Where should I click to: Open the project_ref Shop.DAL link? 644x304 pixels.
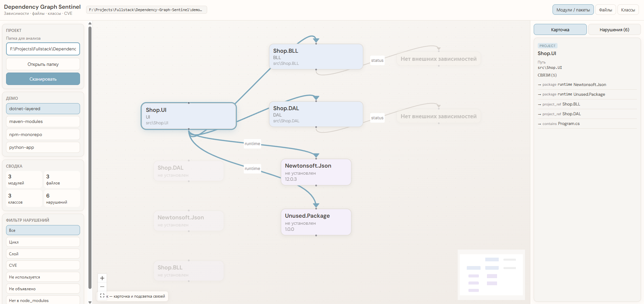(587, 114)
